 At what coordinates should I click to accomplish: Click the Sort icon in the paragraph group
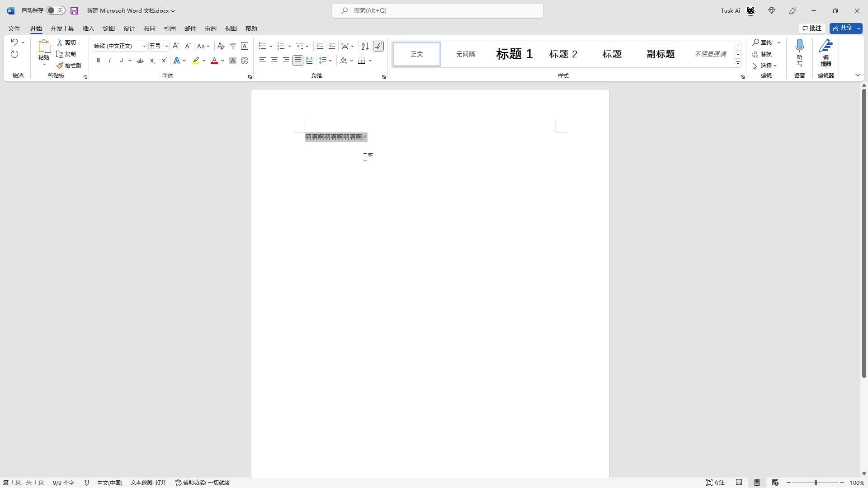[365, 46]
